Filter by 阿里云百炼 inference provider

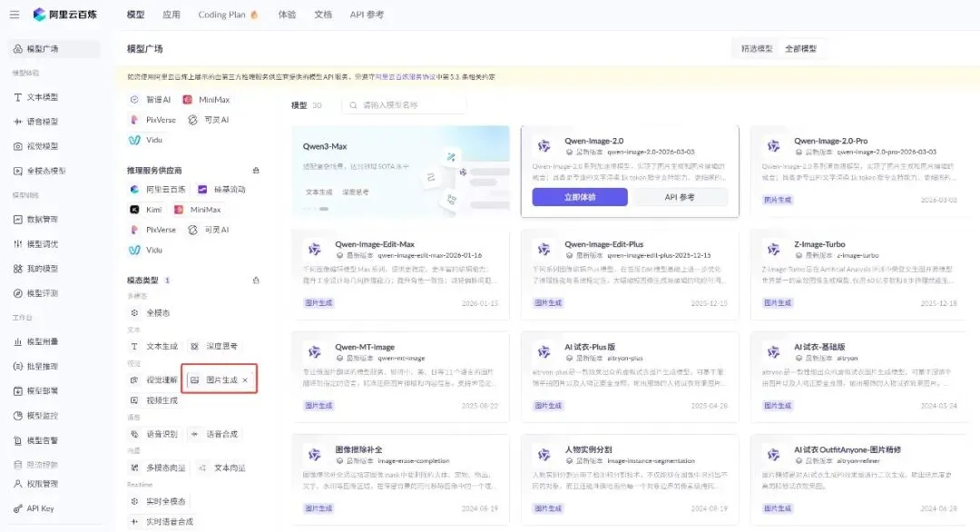click(158, 190)
